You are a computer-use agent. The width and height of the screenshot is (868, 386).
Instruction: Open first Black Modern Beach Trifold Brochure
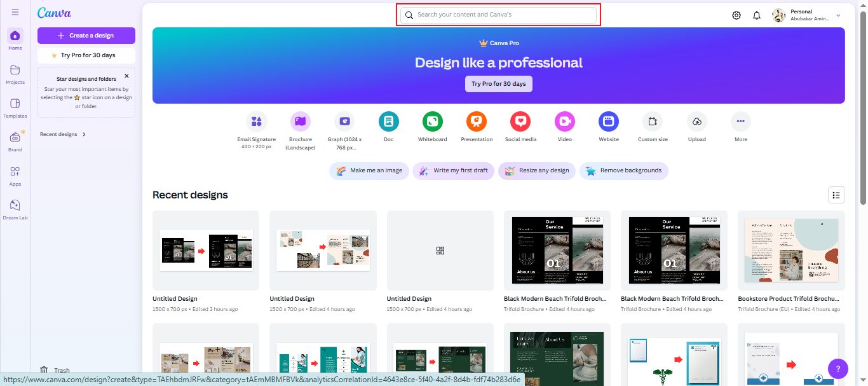(557, 251)
